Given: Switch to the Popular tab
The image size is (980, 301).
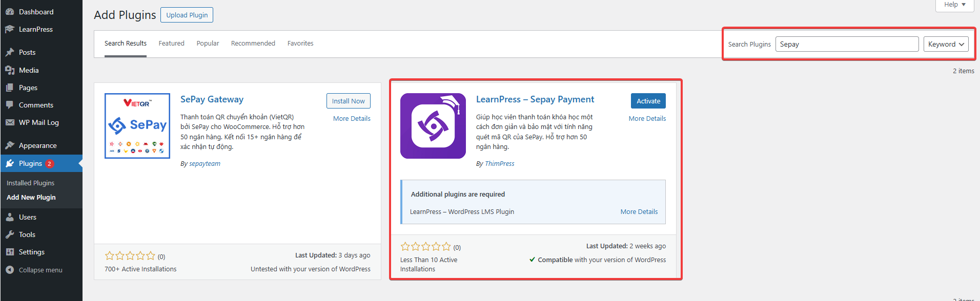Looking at the screenshot, I should 208,44.
